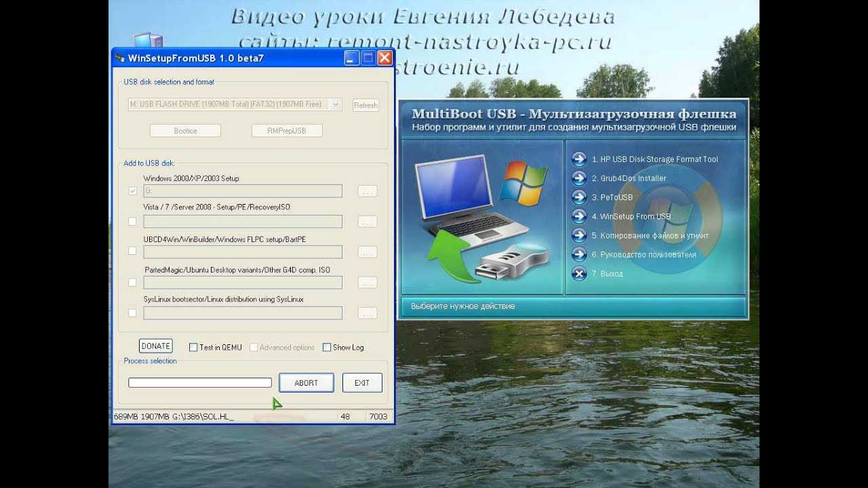Click the desktop computer icon behind WinSetupFromUSB window

click(x=148, y=39)
